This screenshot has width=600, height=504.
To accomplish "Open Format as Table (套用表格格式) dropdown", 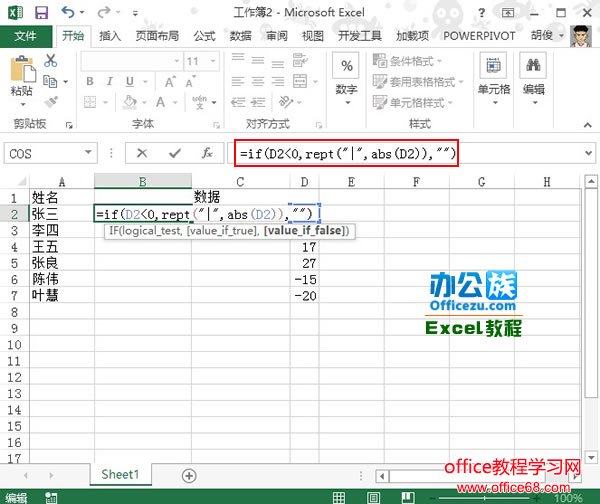I will (x=418, y=82).
